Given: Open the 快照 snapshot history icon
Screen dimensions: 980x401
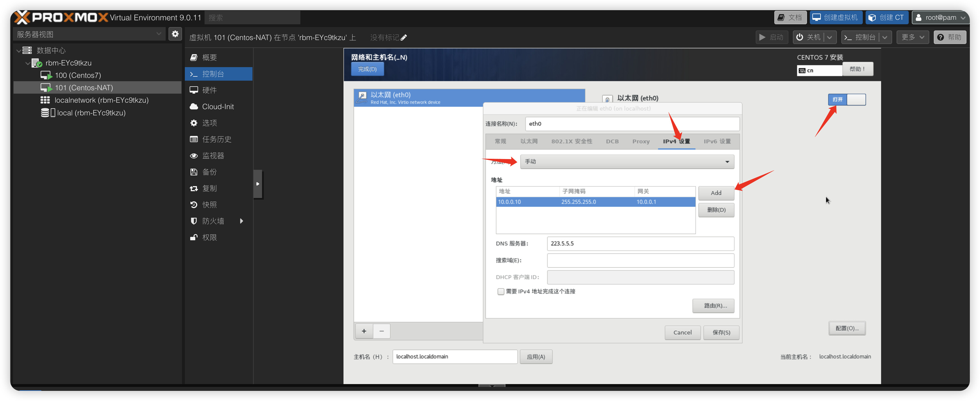Looking at the screenshot, I should 194,205.
